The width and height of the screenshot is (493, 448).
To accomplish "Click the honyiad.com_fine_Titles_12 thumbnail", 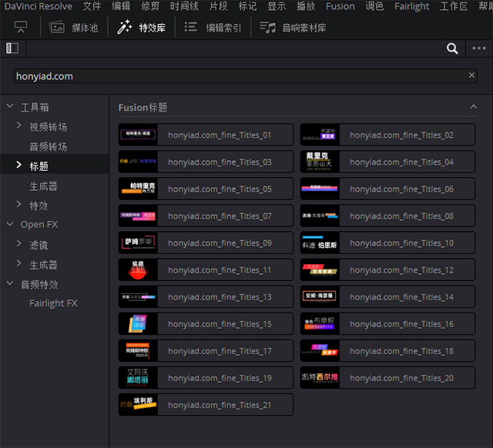I will tap(320, 269).
